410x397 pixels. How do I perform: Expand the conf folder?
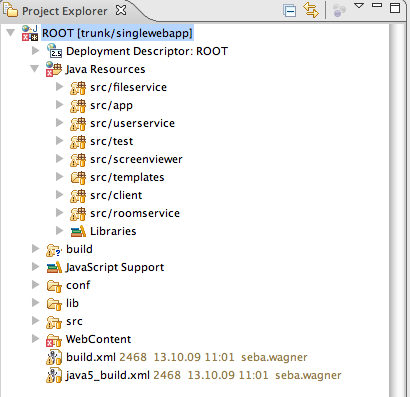tap(35, 285)
